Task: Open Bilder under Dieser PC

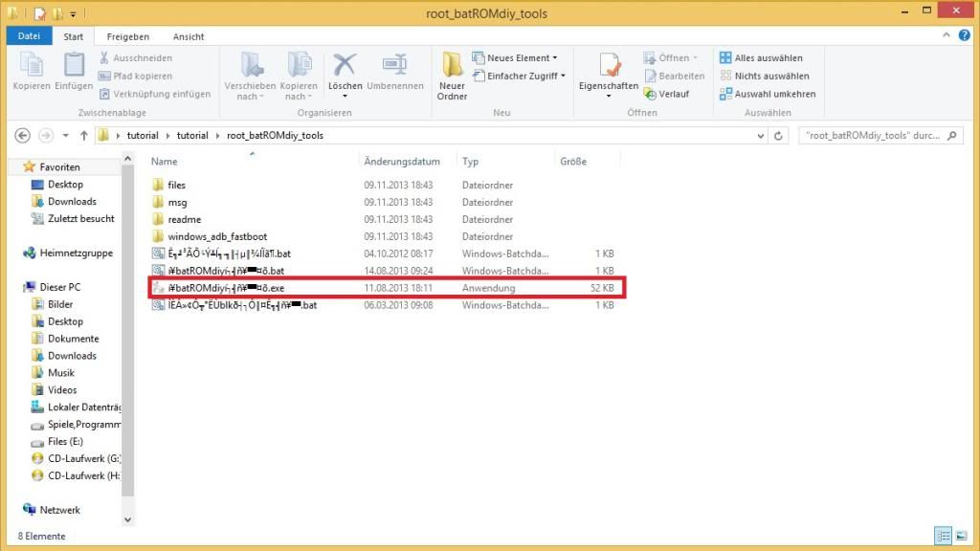Action: coord(60,304)
